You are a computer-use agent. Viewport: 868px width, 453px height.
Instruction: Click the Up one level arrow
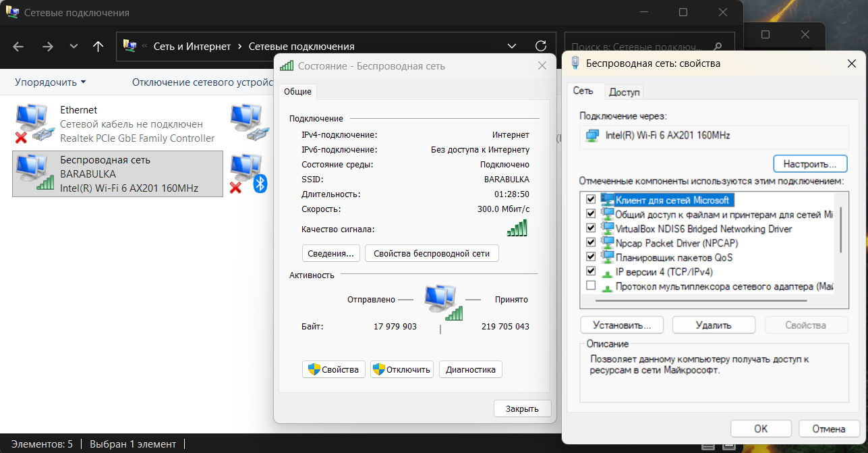coord(98,47)
